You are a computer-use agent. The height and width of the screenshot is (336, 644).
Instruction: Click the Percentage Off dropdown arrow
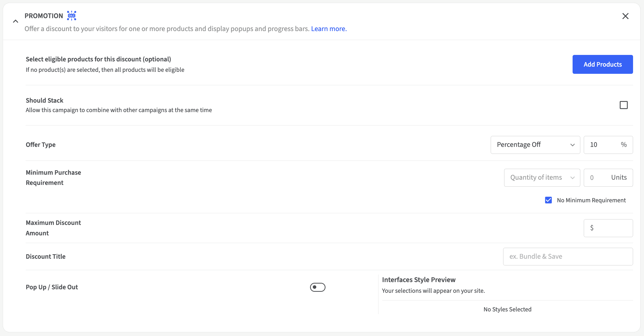point(572,145)
